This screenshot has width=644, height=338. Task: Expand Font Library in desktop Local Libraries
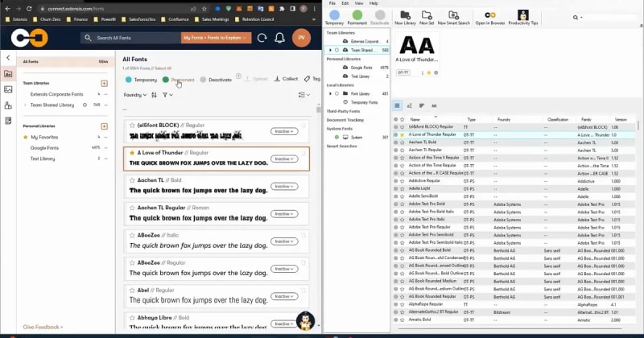[x=330, y=93]
